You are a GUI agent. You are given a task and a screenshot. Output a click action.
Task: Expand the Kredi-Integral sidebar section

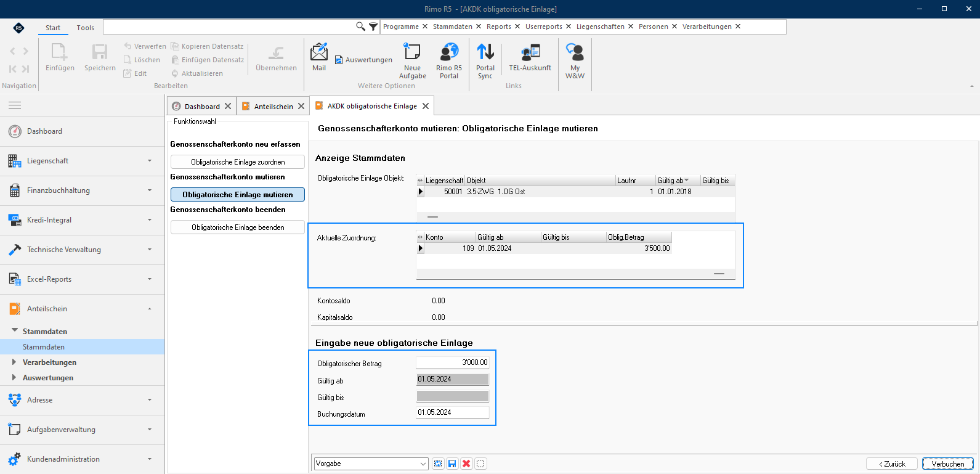(83, 220)
